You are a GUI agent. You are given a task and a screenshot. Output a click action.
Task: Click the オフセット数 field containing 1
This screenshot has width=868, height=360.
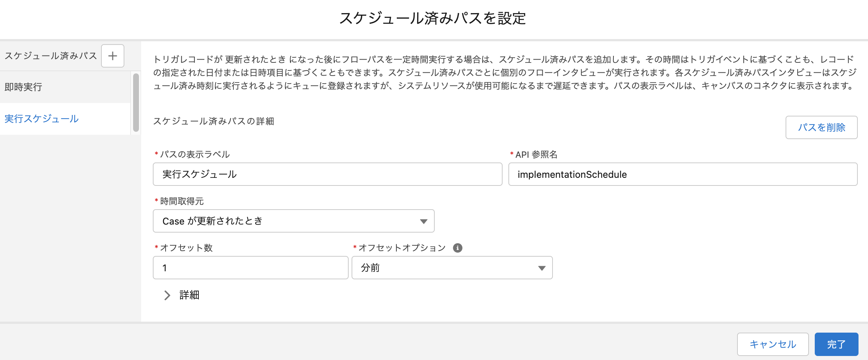(x=250, y=268)
